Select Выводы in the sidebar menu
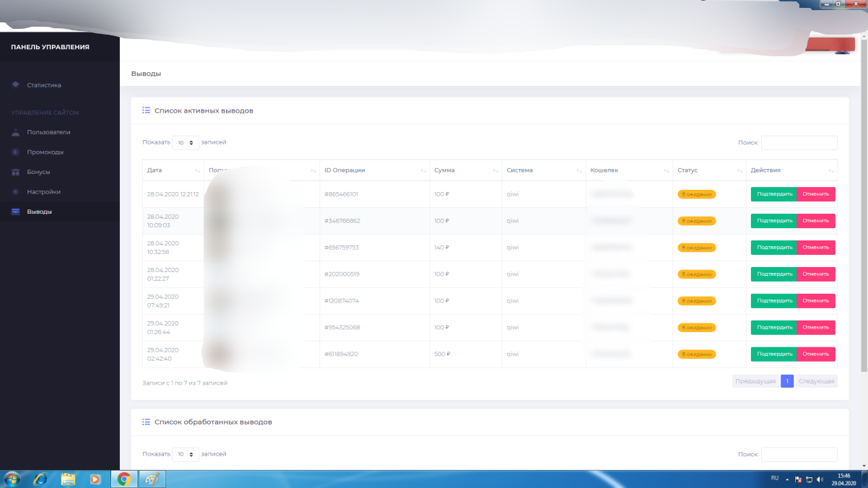 (39, 212)
